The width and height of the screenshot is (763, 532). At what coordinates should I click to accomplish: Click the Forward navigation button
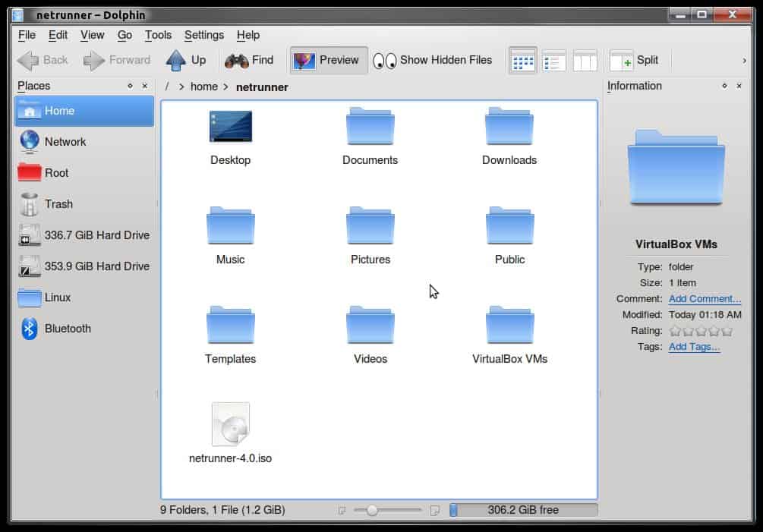[x=117, y=60]
